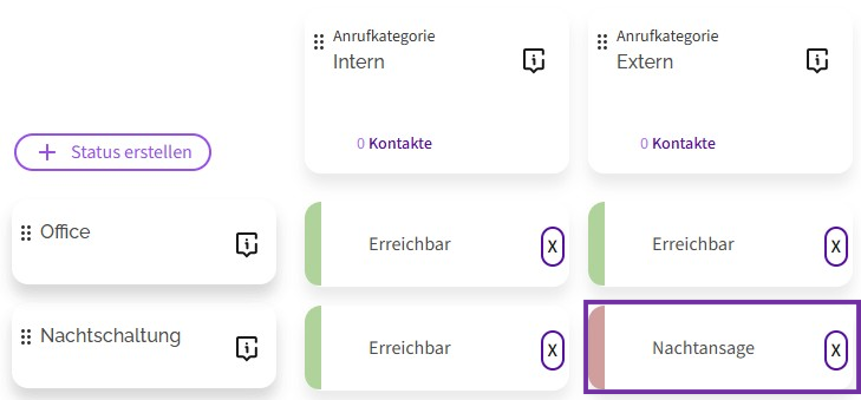Viewport: 861px width, 400px height.
Task: Click the info icon on Intern category
Action: [x=535, y=62]
